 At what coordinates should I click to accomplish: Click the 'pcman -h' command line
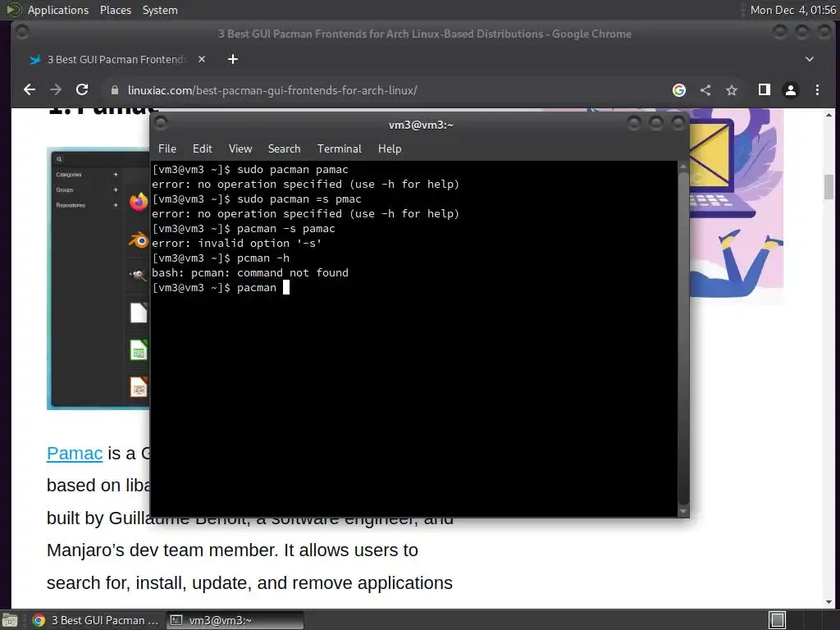221,258
